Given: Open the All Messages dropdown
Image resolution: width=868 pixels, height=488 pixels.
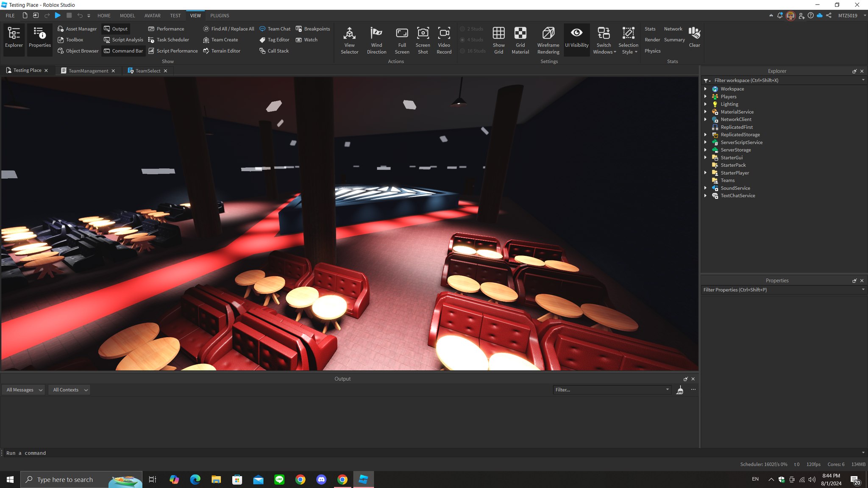Looking at the screenshot, I should click(x=24, y=390).
